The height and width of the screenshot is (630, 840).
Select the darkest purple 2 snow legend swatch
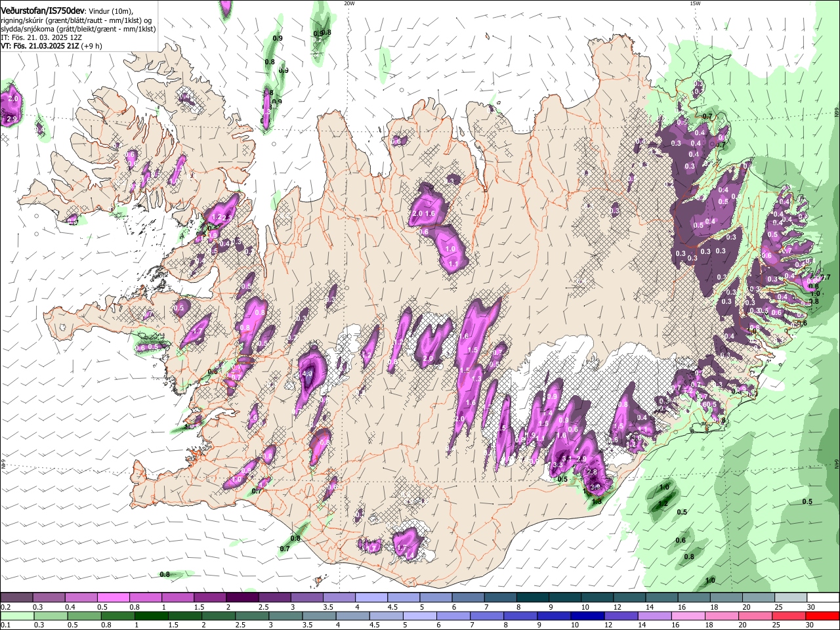(x=242, y=598)
